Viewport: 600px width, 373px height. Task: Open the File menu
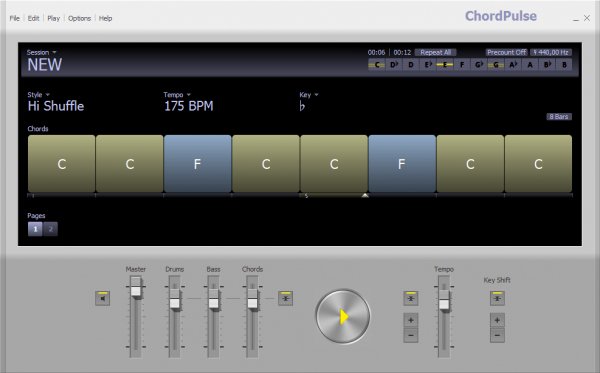[15, 18]
